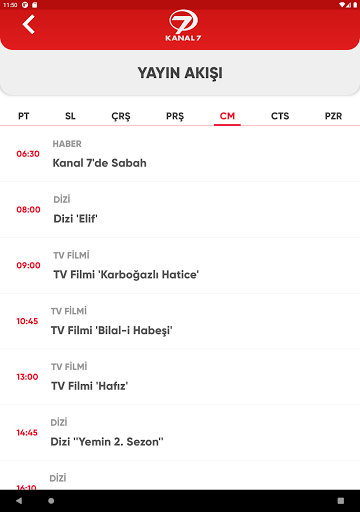Select the SL day tab
The height and width of the screenshot is (512, 360).
tap(70, 116)
